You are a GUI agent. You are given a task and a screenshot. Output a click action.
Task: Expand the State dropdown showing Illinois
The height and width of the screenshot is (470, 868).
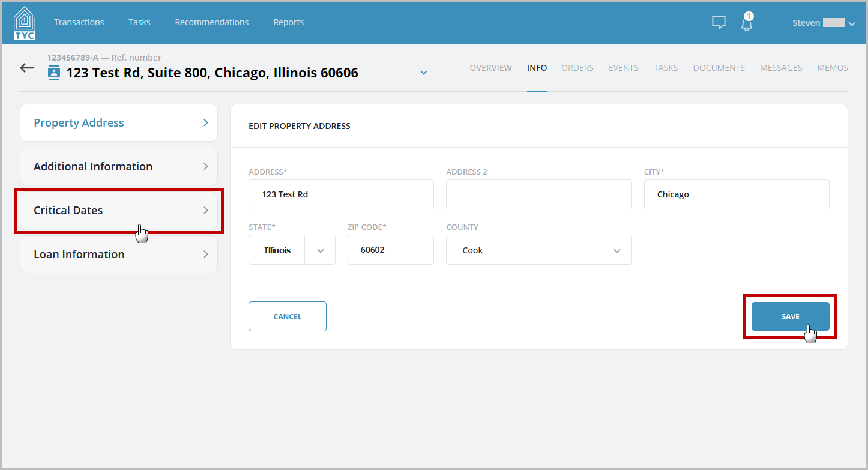tap(321, 250)
